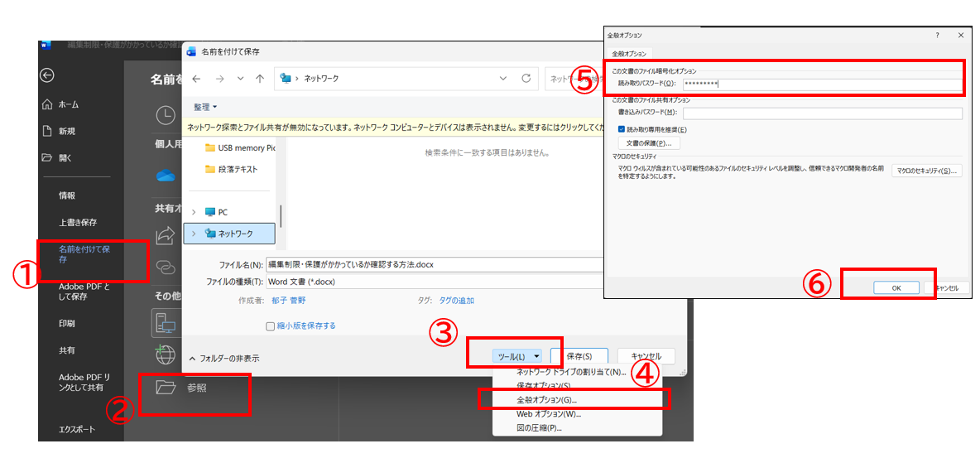Click the タグの追加 link

tap(456, 301)
